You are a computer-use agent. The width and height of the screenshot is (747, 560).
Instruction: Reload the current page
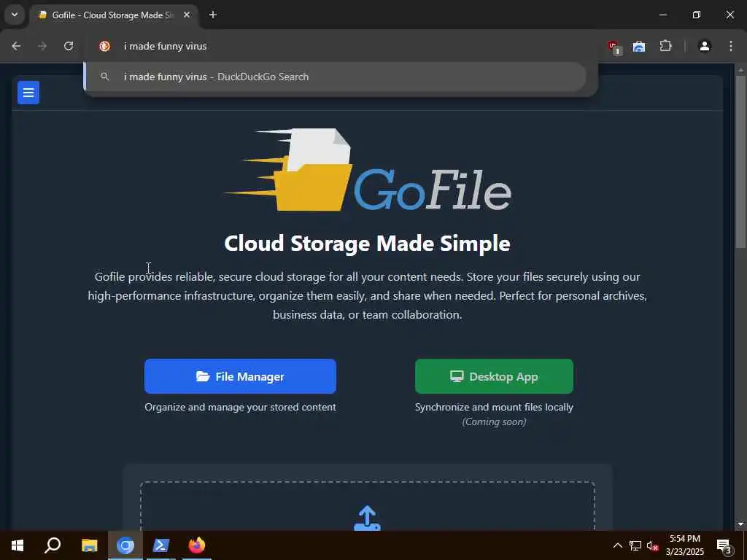pyautogui.click(x=69, y=46)
